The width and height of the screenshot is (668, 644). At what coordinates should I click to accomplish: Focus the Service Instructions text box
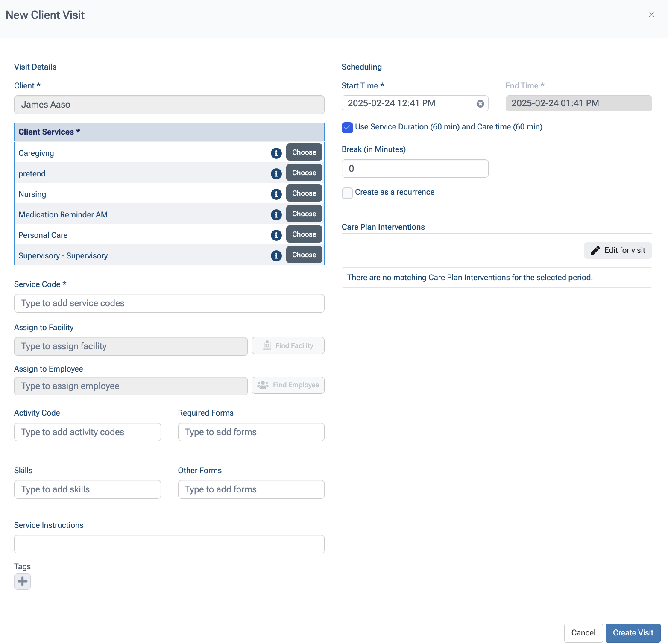pyautogui.click(x=169, y=544)
